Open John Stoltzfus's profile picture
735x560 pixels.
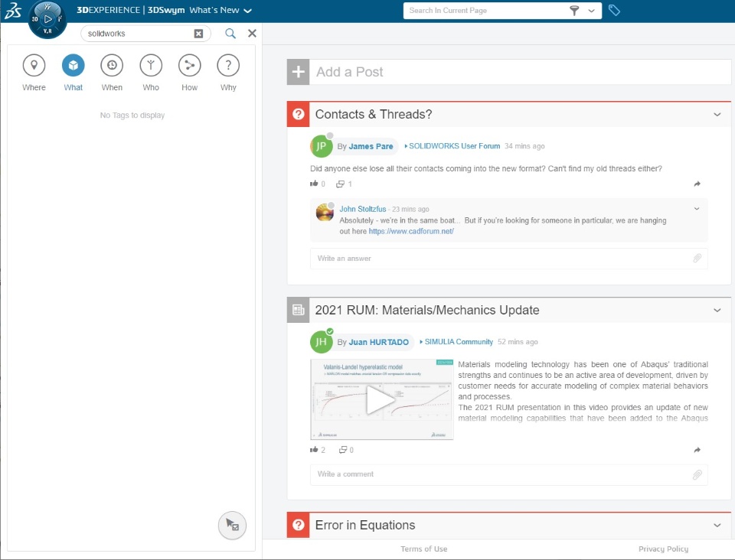coord(325,213)
